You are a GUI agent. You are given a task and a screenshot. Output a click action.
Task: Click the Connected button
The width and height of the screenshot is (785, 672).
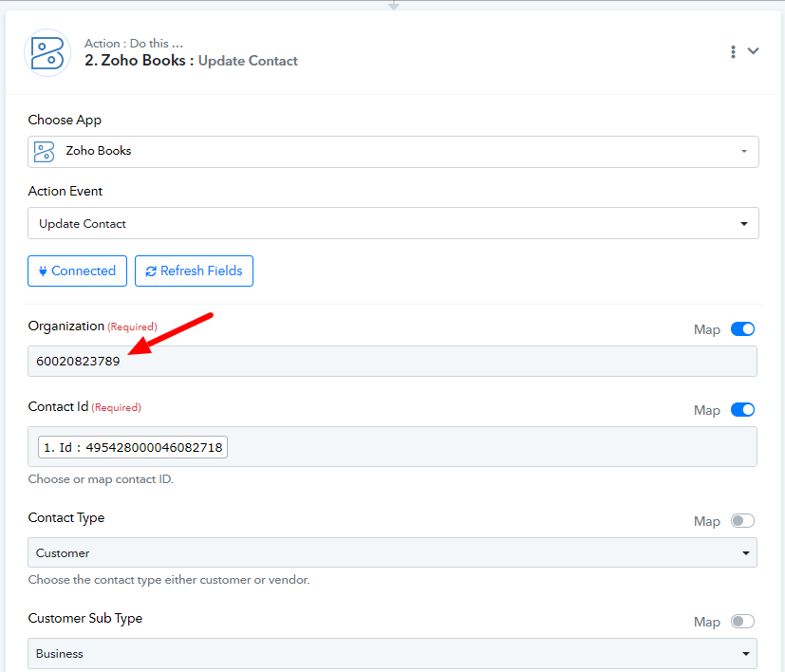point(78,271)
